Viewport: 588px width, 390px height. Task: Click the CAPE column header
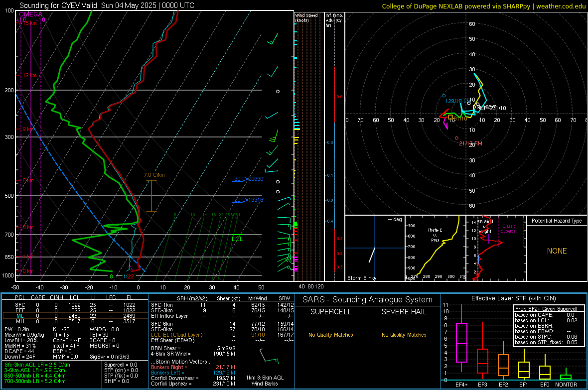pyautogui.click(x=38, y=297)
